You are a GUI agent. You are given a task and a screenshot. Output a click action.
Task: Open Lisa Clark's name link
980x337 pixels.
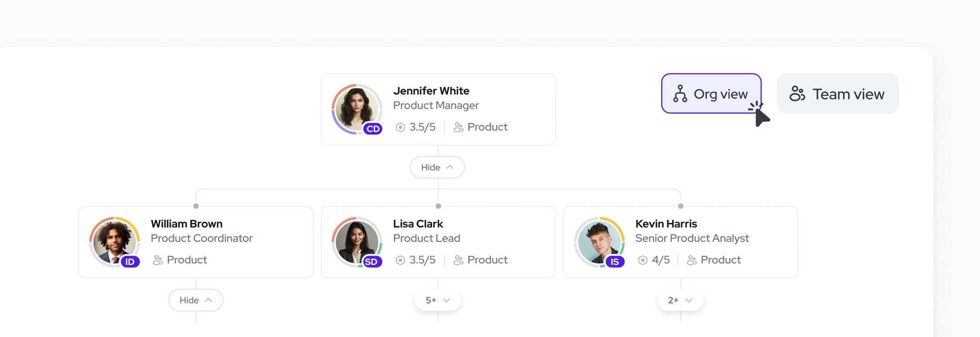(x=418, y=224)
